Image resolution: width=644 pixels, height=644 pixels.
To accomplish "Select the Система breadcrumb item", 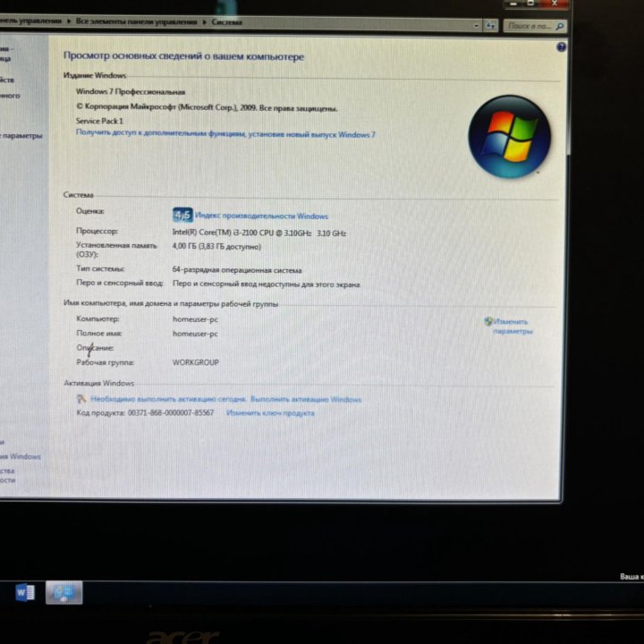I will coord(226,22).
